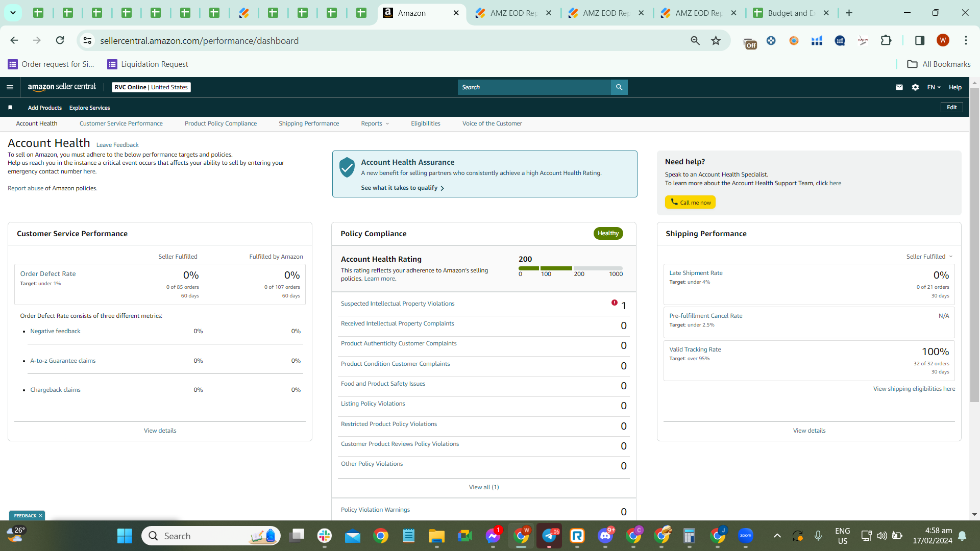Viewport: 980px width, 551px height.
Task: Switch to the Account Health tab
Action: click(37, 123)
